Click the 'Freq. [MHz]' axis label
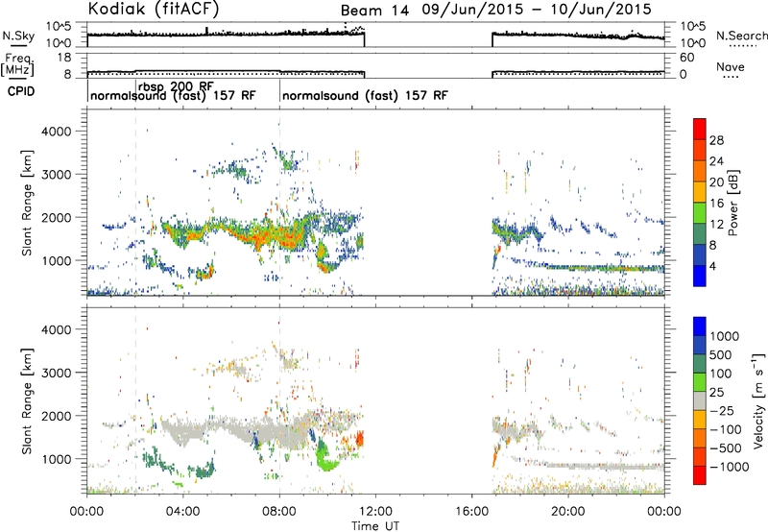Screen dimensions: 768x532 point(18,64)
